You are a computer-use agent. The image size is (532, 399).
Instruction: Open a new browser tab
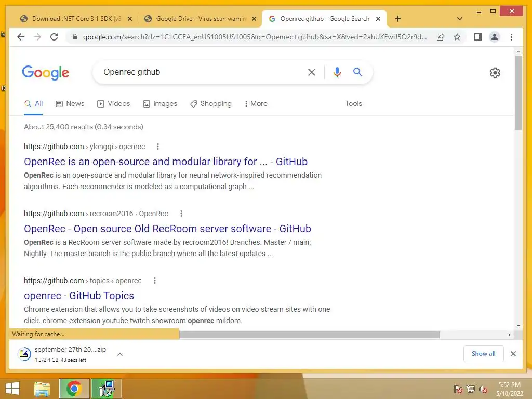coord(398,19)
